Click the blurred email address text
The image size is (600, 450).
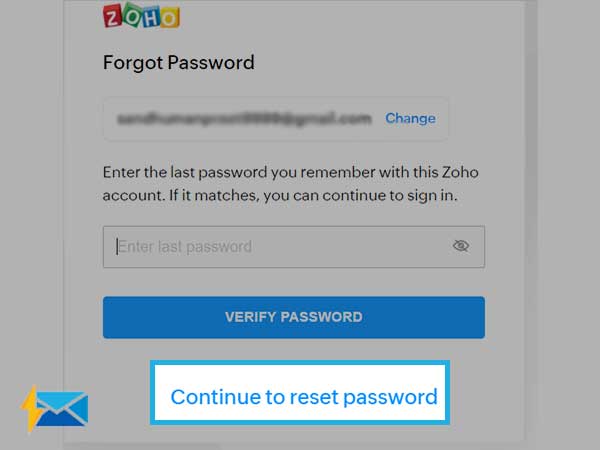click(x=244, y=119)
